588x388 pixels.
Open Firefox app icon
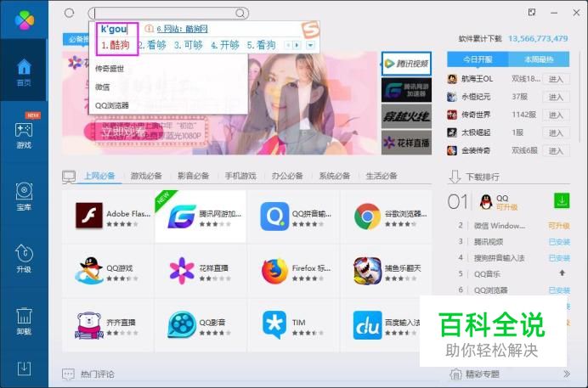(x=274, y=270)
